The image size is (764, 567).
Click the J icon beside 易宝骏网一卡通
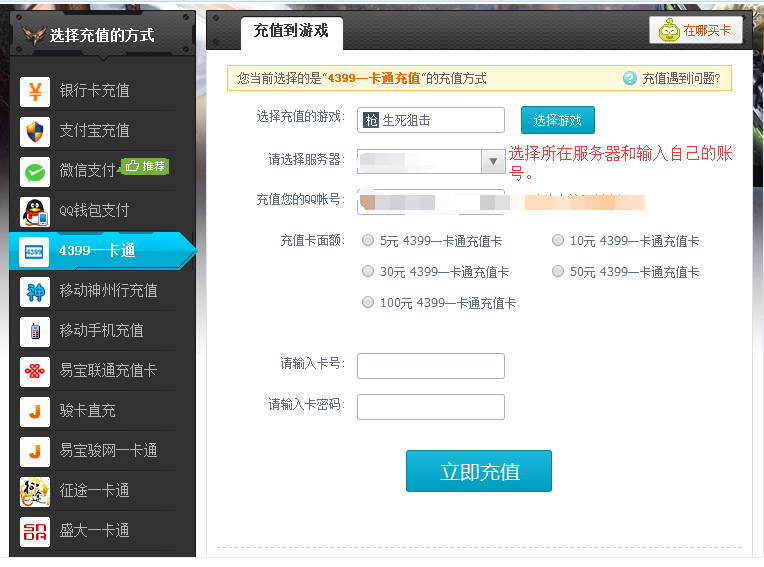pyautogui.click(x=35, y=452)
